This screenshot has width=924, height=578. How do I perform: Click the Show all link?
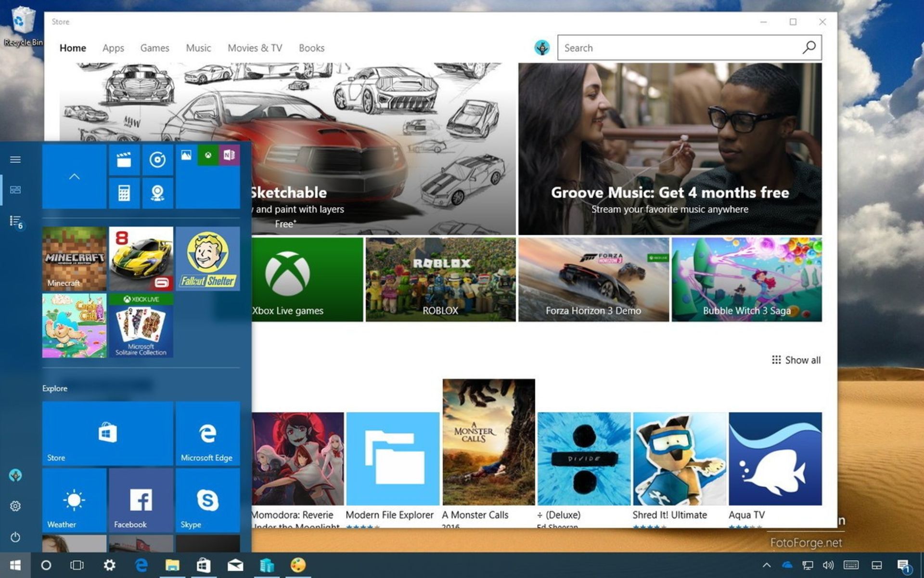[x=796, y=360]
